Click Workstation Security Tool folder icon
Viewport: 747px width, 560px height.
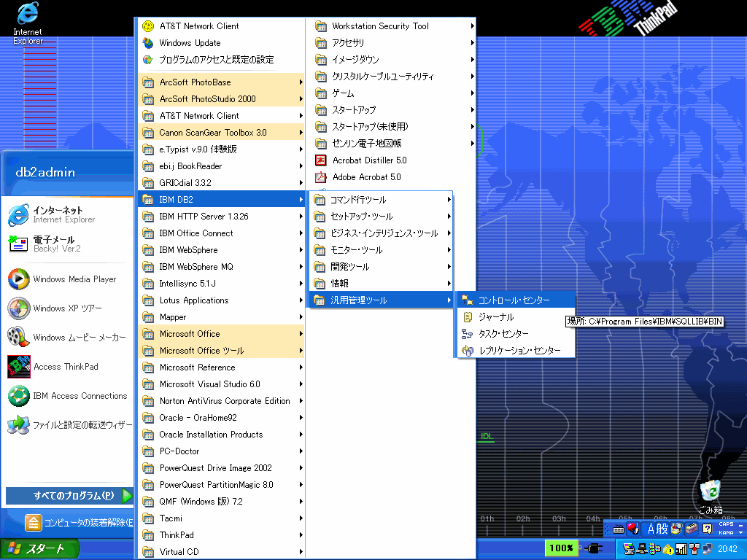(321, 26)
